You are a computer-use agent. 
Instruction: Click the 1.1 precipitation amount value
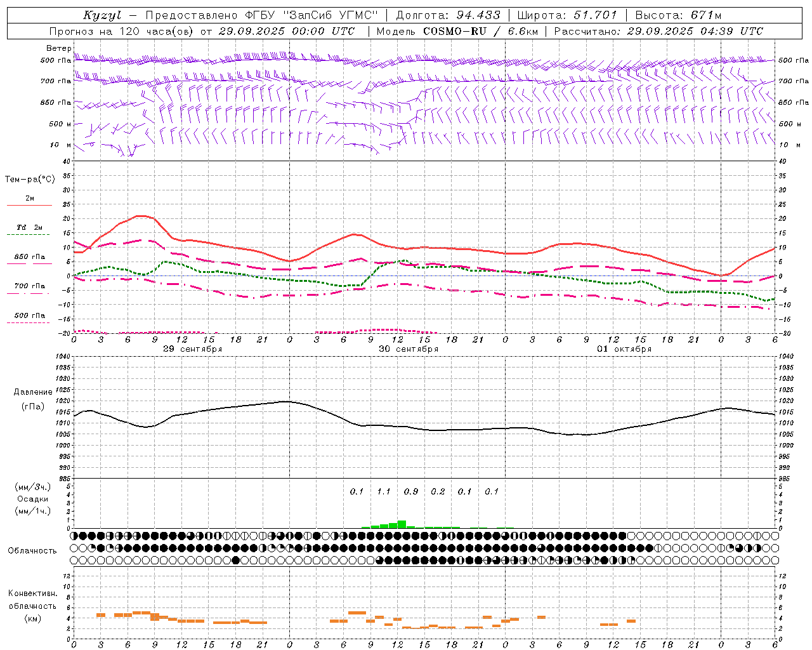click(x=384, y=491)
